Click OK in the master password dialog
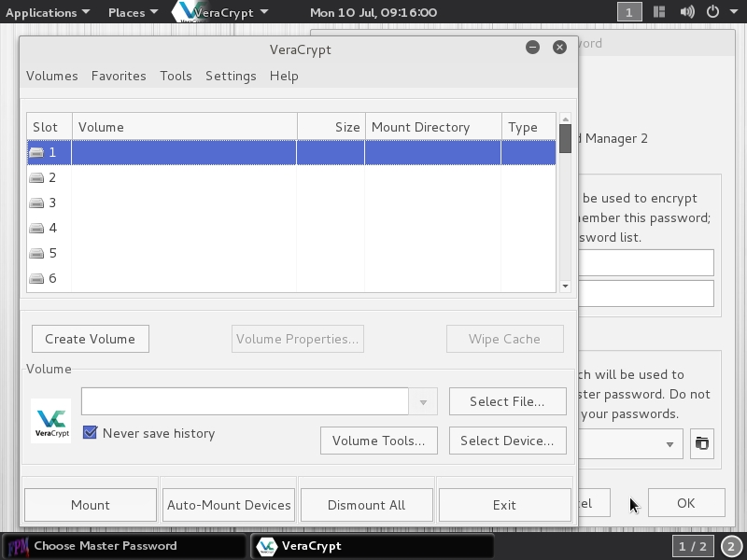Screen dimensions: 747x560 (686, 503)
